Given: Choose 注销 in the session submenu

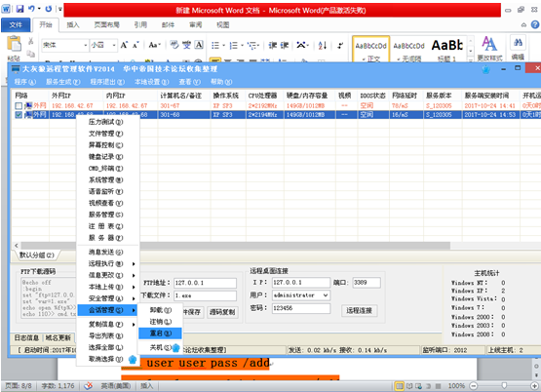Looking at the screenshot, I should [160, 322].
